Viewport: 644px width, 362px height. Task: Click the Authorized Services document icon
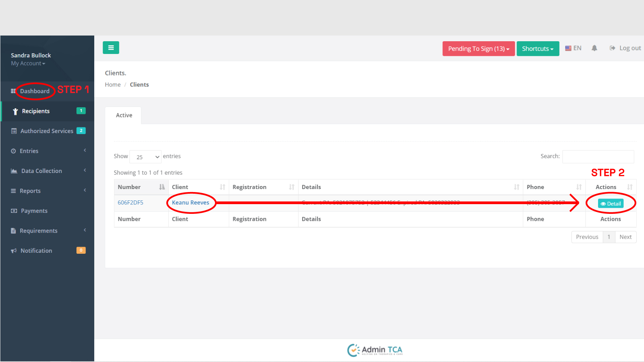pyautogui.click(x=14, y=131)
